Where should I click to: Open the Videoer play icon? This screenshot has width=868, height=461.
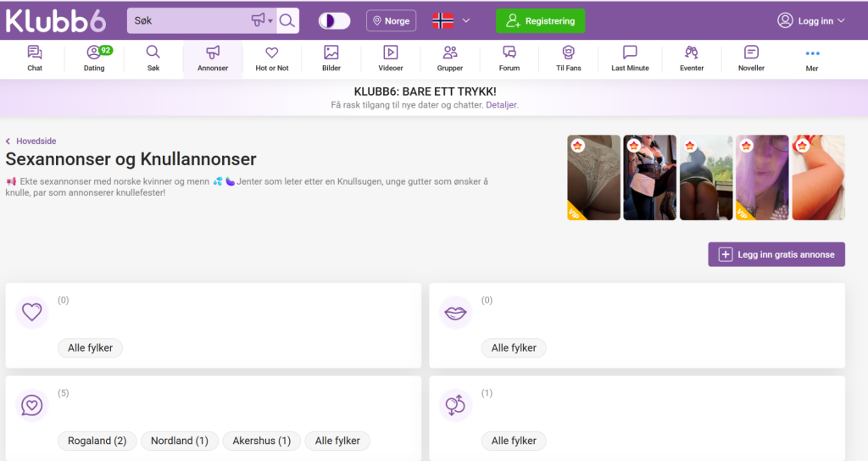pyautogui.click(x=391, y=58)
